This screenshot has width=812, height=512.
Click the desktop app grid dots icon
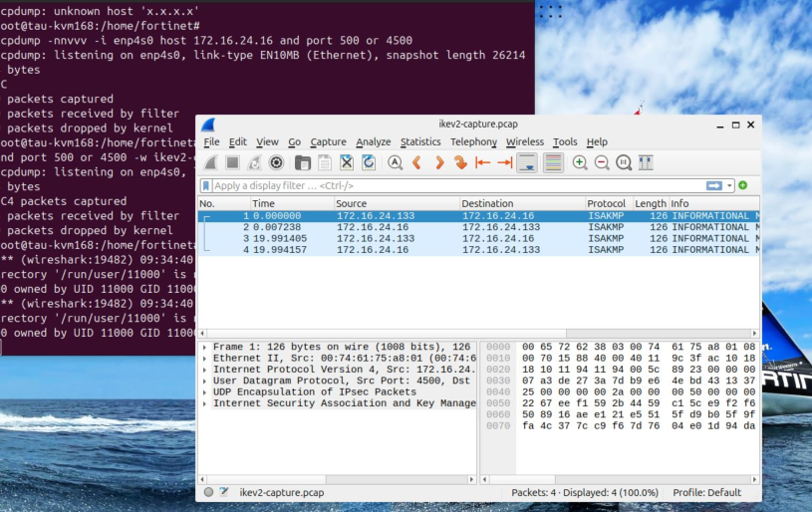pos(550,11)
